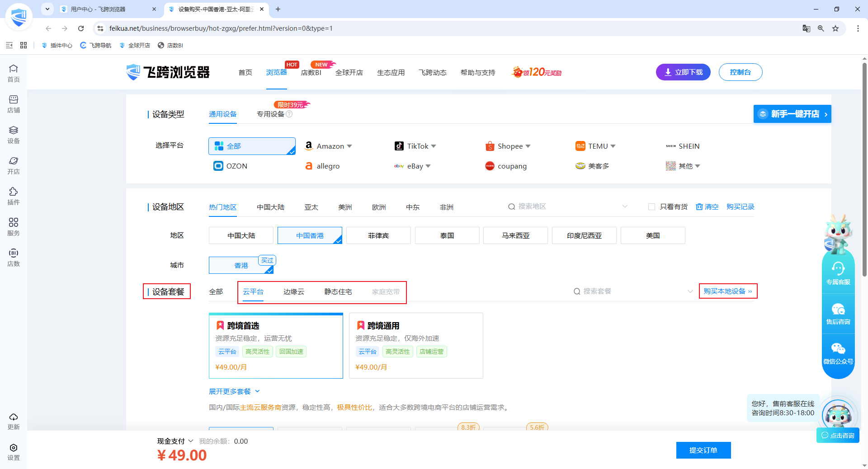868x469 pixels.
Task: Switch to the 边缘云 package tab
Action: point(294,292)
